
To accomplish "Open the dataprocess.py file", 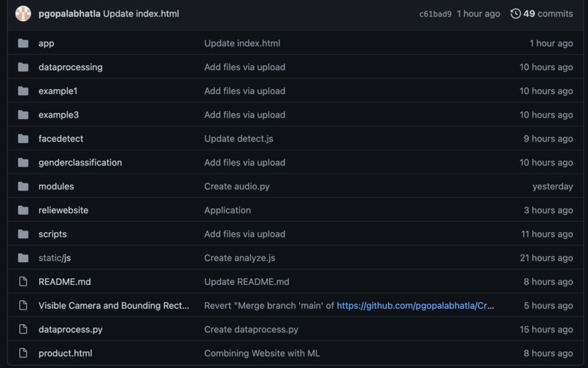I will tap(71, 330).
